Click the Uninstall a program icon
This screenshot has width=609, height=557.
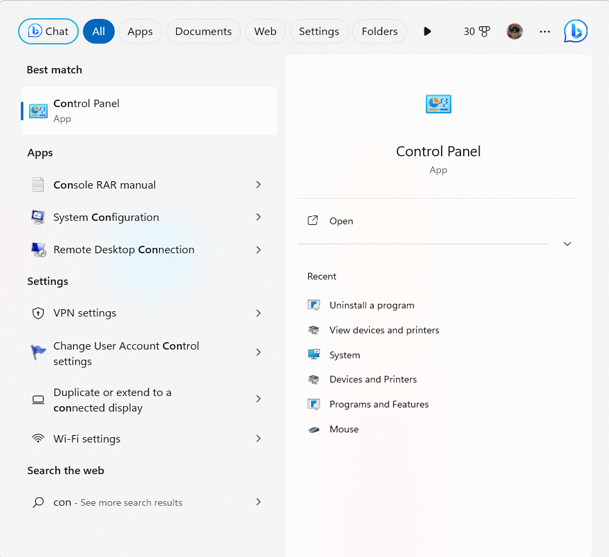(313, 305)
